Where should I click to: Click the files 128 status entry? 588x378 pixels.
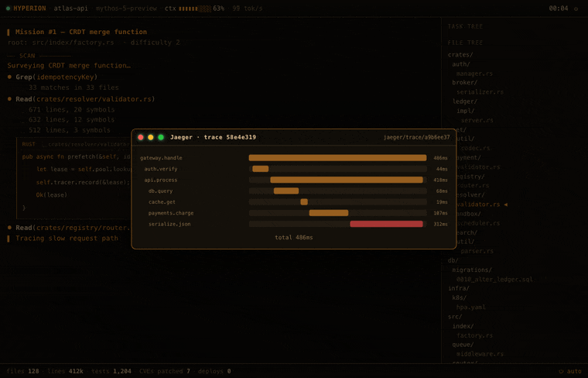click(x=23, y=371)
